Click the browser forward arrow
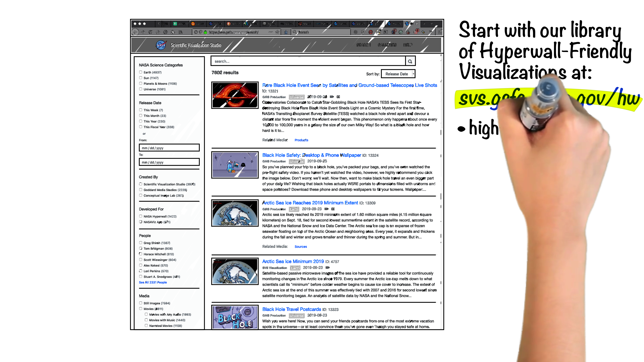 click(x=143, y=32)
